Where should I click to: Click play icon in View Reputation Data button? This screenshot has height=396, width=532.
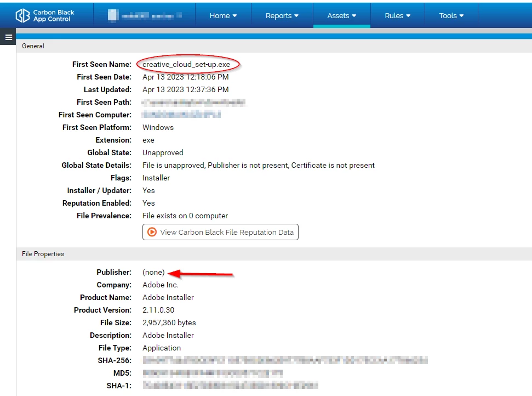152,232
